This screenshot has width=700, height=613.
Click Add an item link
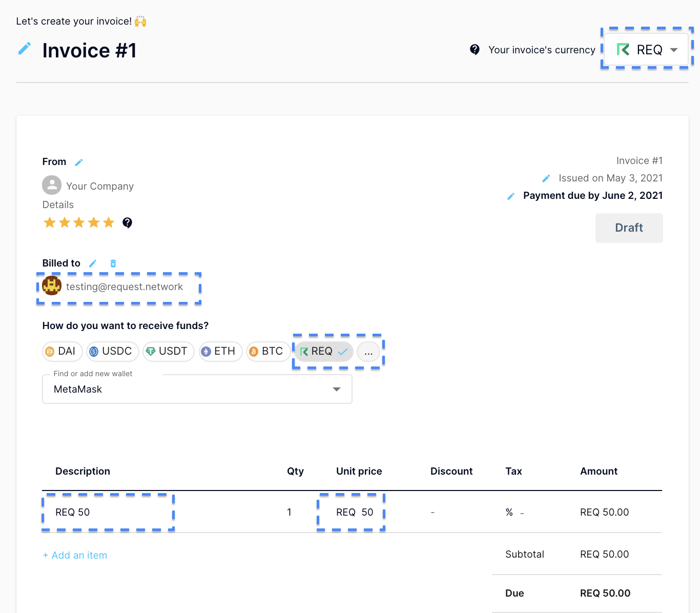(75, 555)
